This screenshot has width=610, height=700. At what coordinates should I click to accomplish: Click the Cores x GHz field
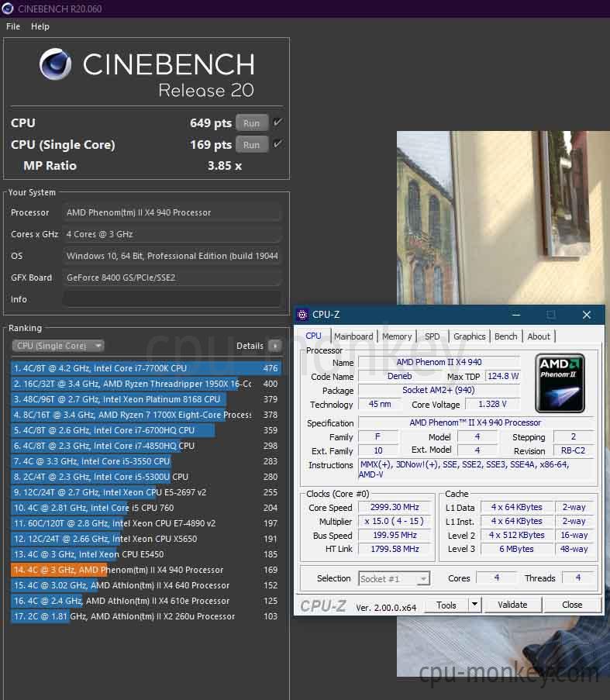[x=172, y=234]
